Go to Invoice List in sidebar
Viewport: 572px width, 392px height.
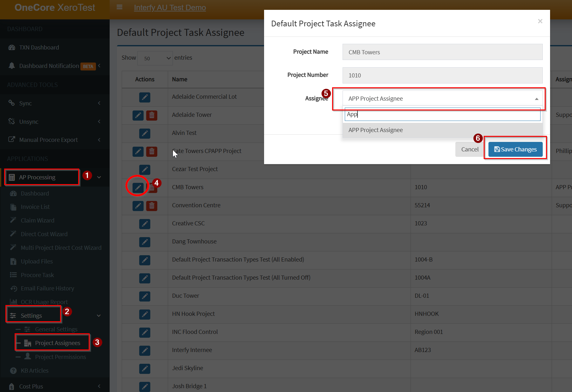click(x=35, y=207)
